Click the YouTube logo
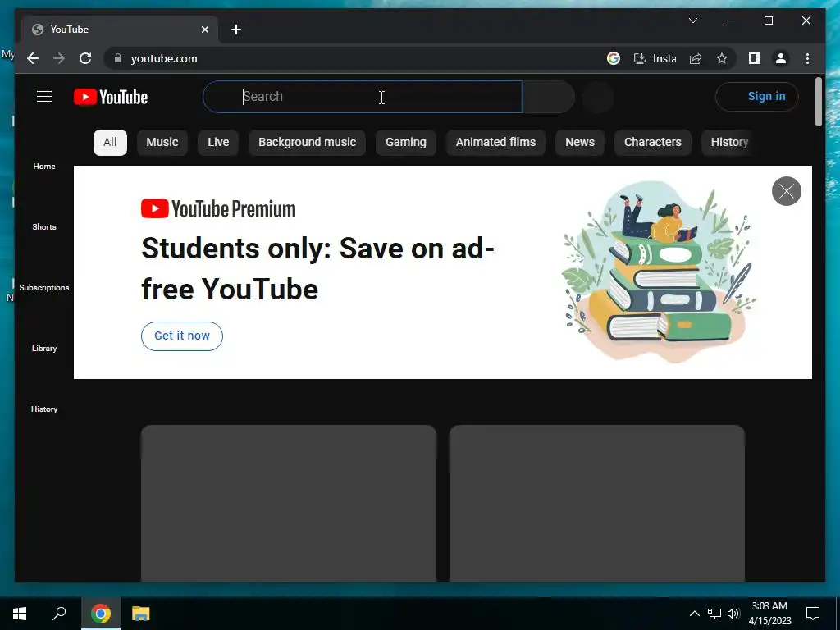This screenshot has width=840, height=630. 111,97
